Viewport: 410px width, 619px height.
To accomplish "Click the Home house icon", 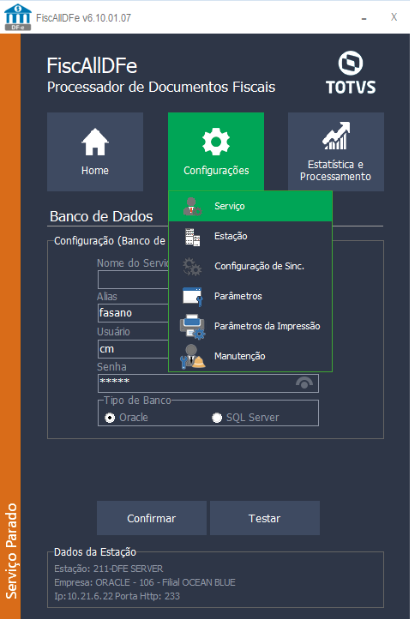I will click(95, 142).
